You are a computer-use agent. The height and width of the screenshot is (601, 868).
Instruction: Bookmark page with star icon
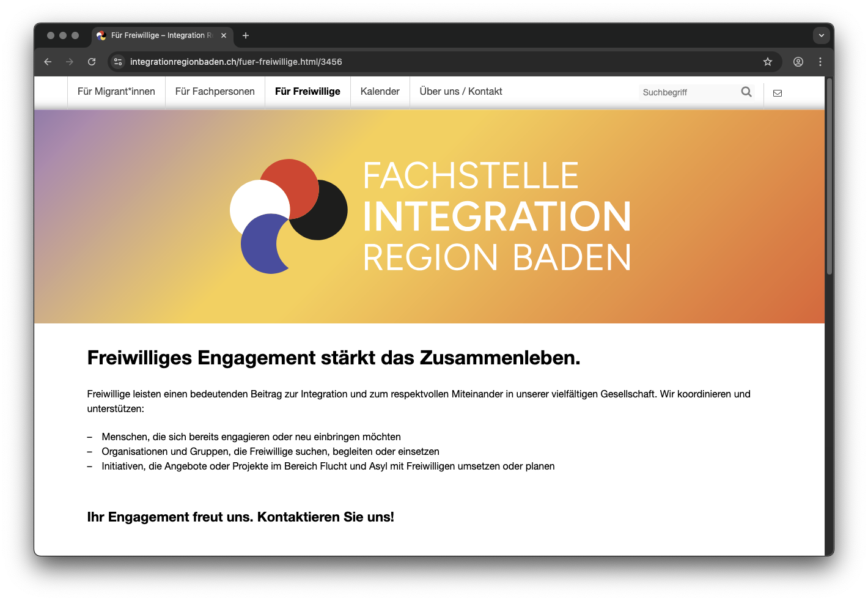[x=768, y=62]
